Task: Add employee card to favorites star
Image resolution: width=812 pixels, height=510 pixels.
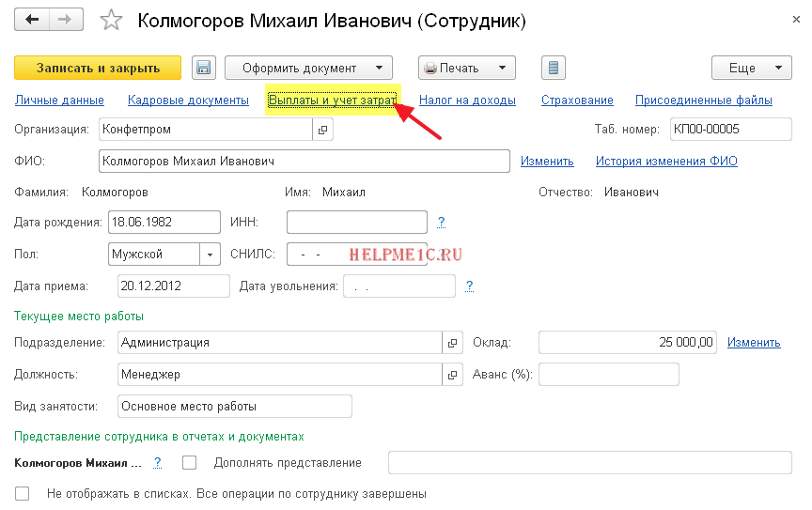Action: pyautogui.click(x=111, y=21)
